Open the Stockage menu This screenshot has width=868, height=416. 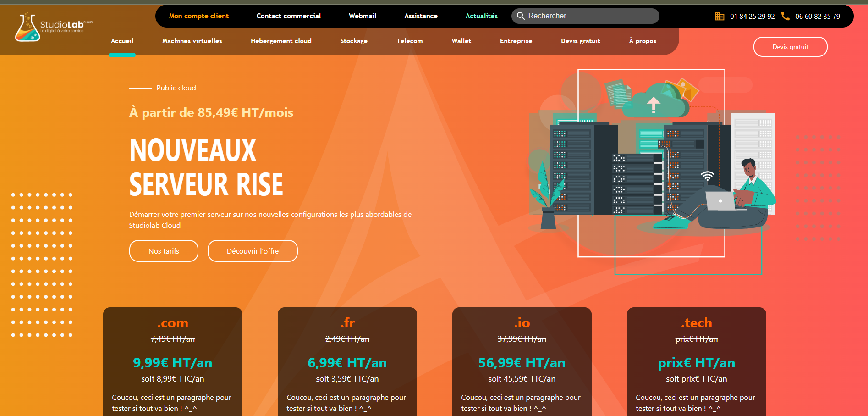point(353,41)
